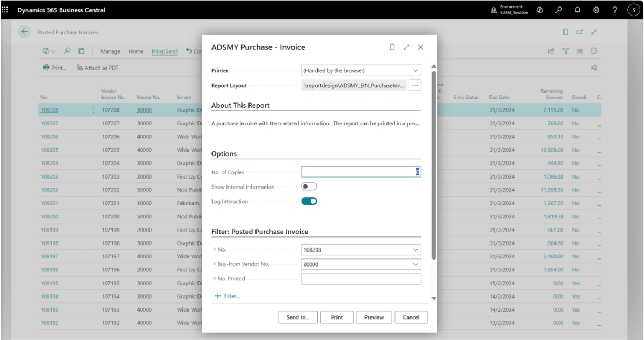The width and height of the screenshot is (644, 340).
Task: Open page in new window icon
Action: (580, 32)
